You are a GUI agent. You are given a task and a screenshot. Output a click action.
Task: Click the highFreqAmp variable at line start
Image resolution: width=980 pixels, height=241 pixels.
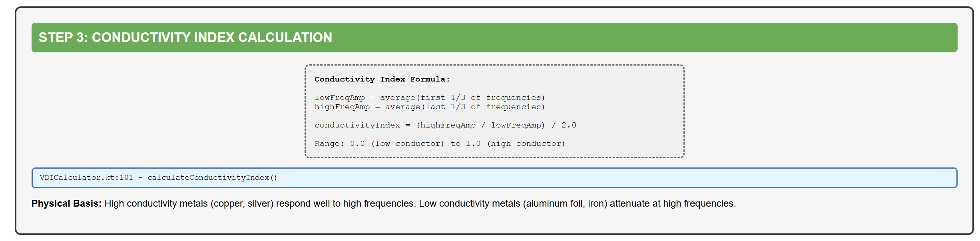(342, 107)
